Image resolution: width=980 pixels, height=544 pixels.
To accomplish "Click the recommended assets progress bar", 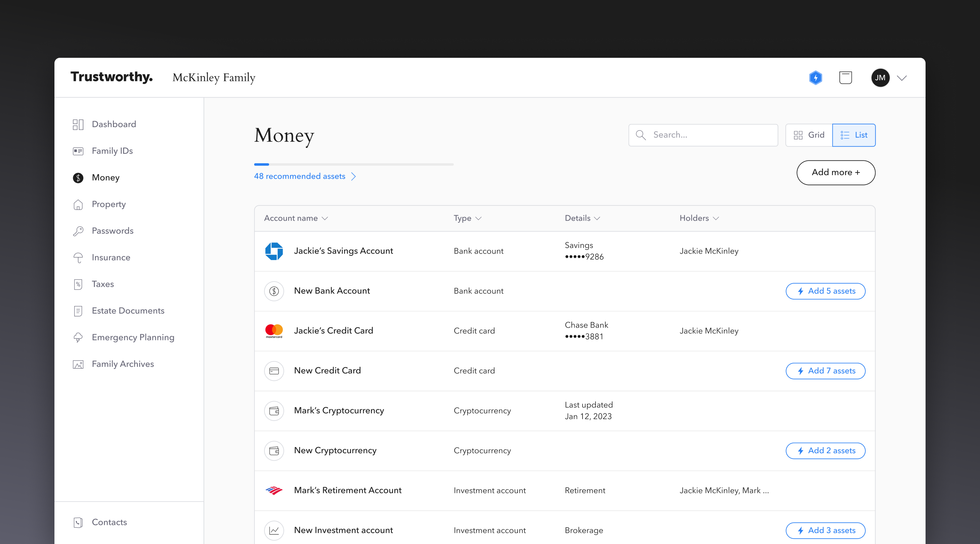I will tap(354, 164).
